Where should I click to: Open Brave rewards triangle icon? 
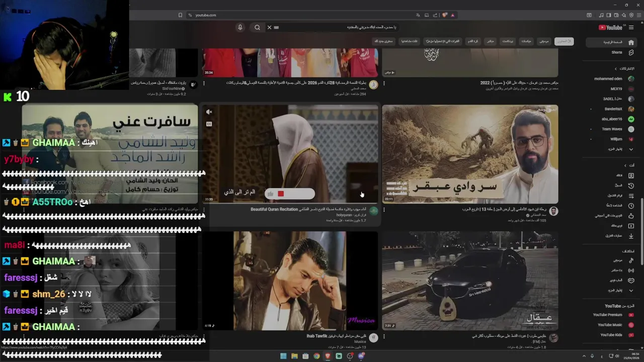pyautogui.click(x=452, y=15)
